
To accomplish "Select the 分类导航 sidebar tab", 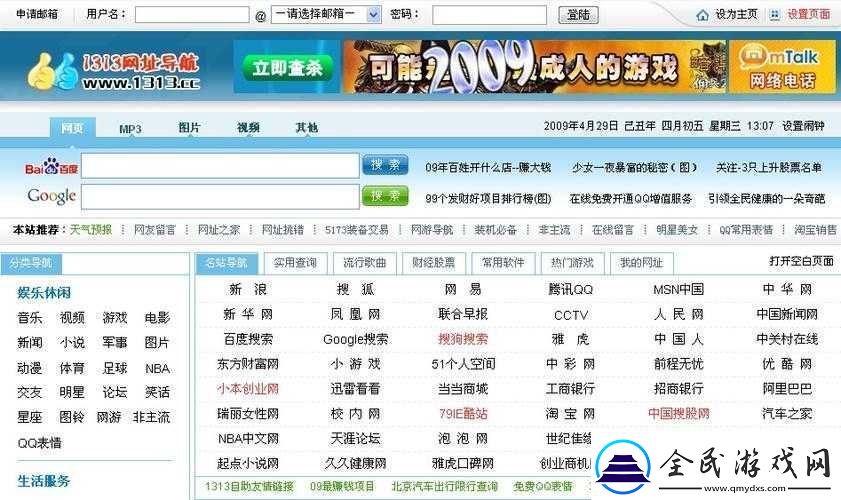I will click(x=31, y=263).
